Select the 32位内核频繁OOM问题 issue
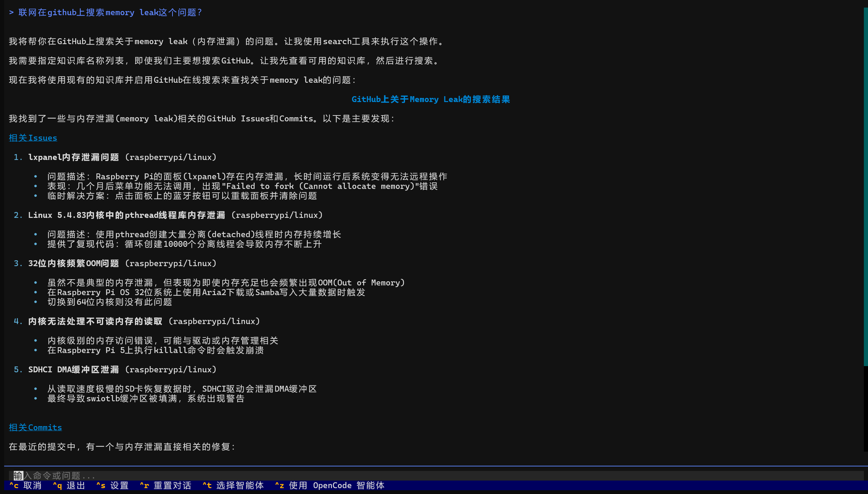The image size is (868, 494). pos(73,263)
